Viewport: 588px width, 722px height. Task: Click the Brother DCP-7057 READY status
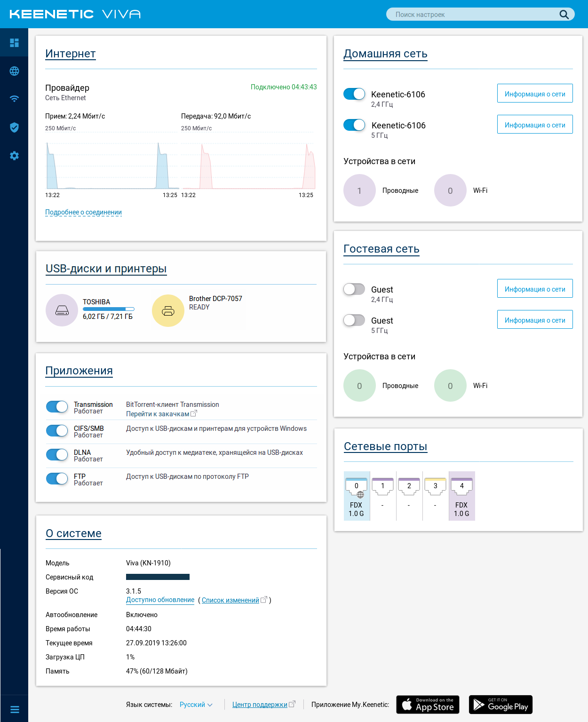[x=199, y=307]
